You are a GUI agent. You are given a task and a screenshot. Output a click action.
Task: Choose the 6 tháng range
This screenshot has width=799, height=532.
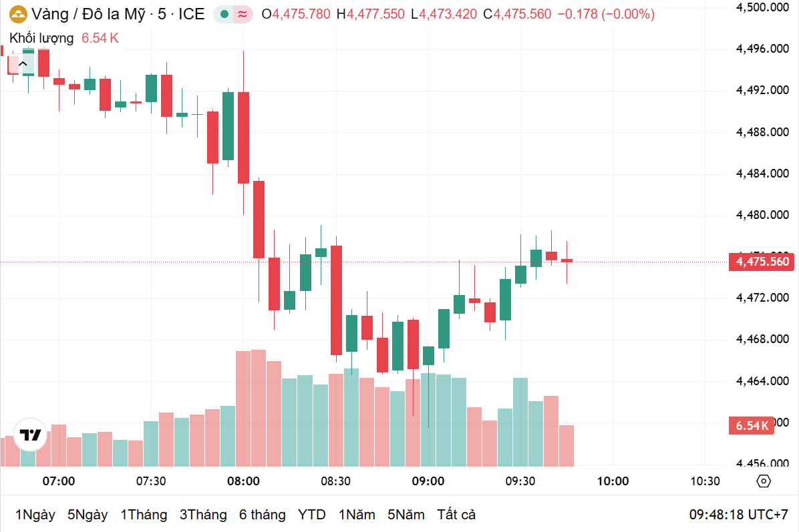pyautogui.click(x=263, y=515)
